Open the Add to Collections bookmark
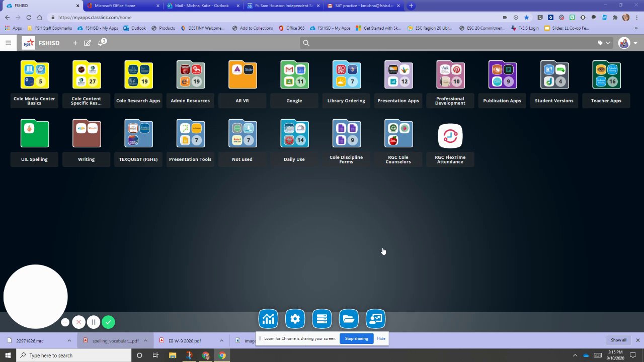 coord(252,28)
